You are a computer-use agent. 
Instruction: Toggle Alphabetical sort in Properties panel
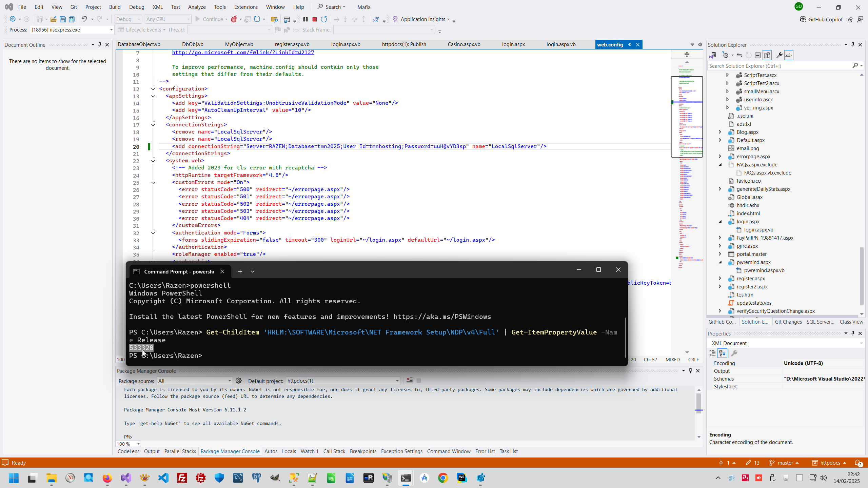tap(722, 353)
